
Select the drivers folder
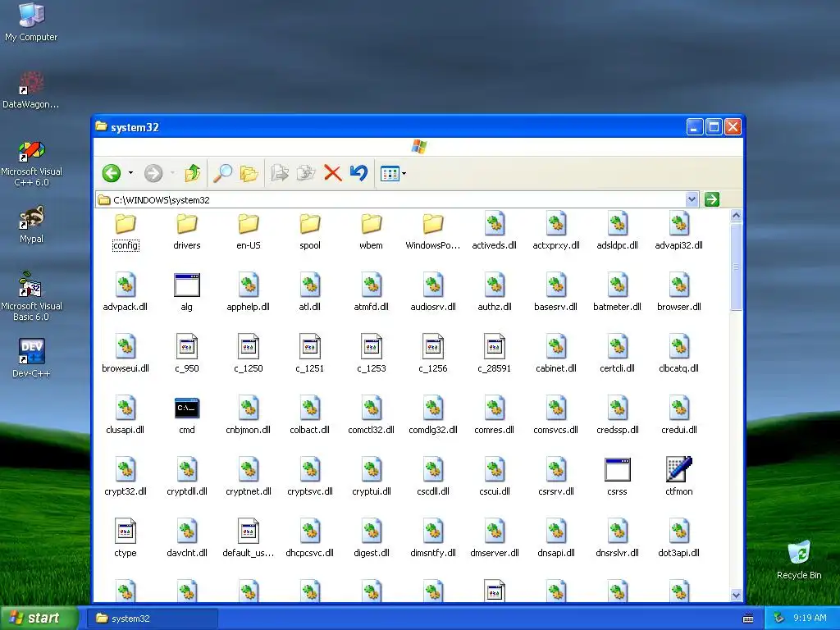click(x=187, y=231)
